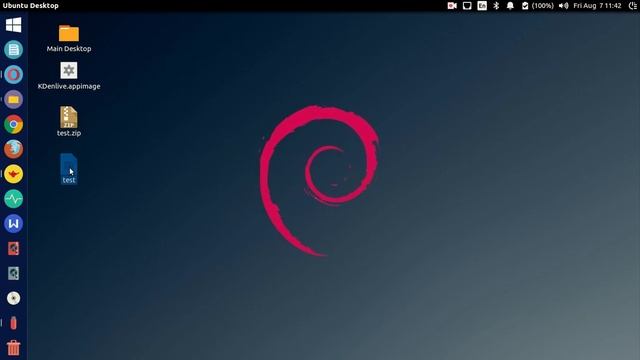Open the Opera browser dock icon

(x=13, y=75)
